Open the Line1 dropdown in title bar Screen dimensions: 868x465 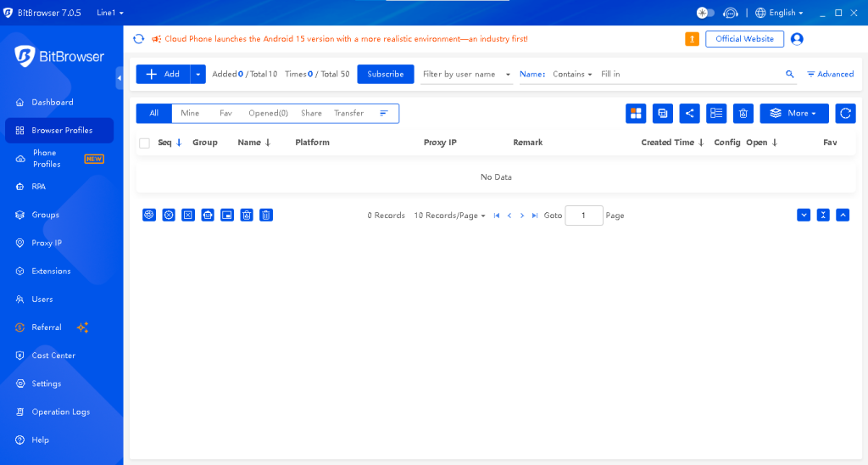pos(110,13)
